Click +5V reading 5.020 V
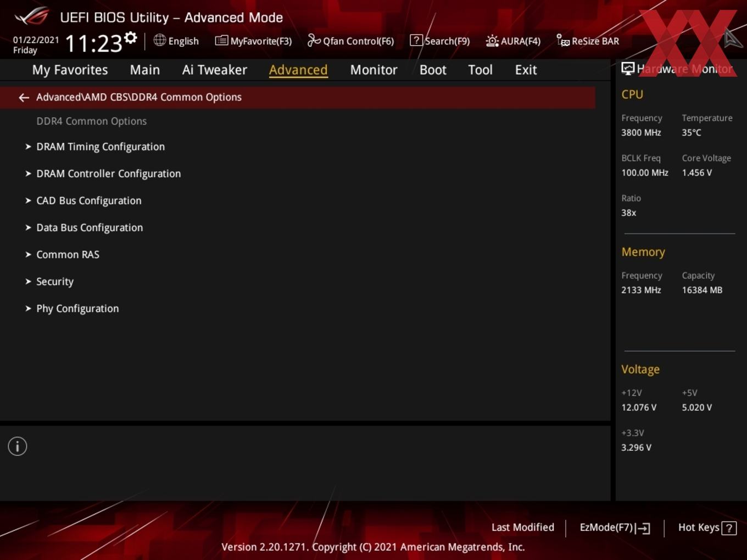This screenshot has width=747, height=560. [x=696, y=408]
